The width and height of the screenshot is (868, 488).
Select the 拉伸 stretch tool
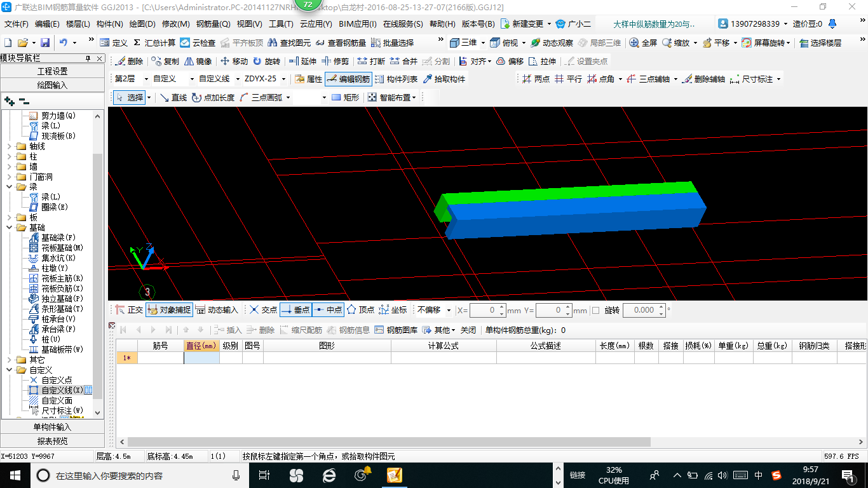(x=542, y=62)
